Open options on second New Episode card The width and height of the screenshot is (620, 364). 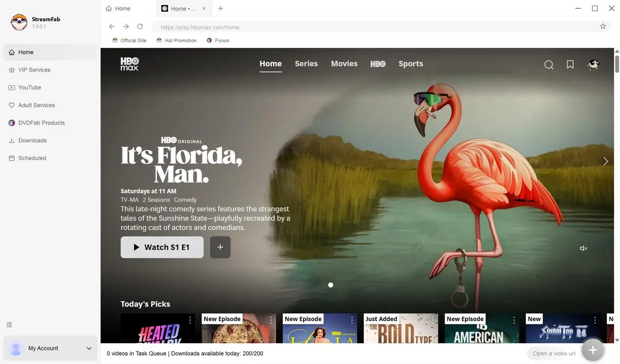click(352, 320)
